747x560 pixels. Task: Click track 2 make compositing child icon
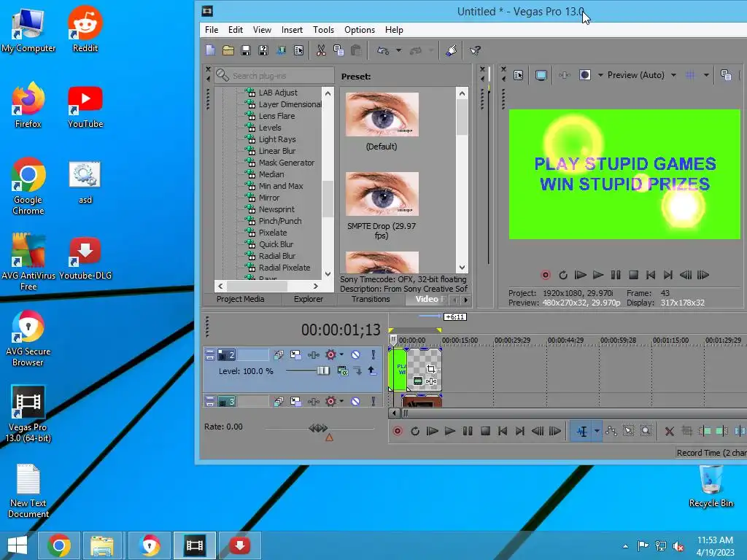pos(357,371)
